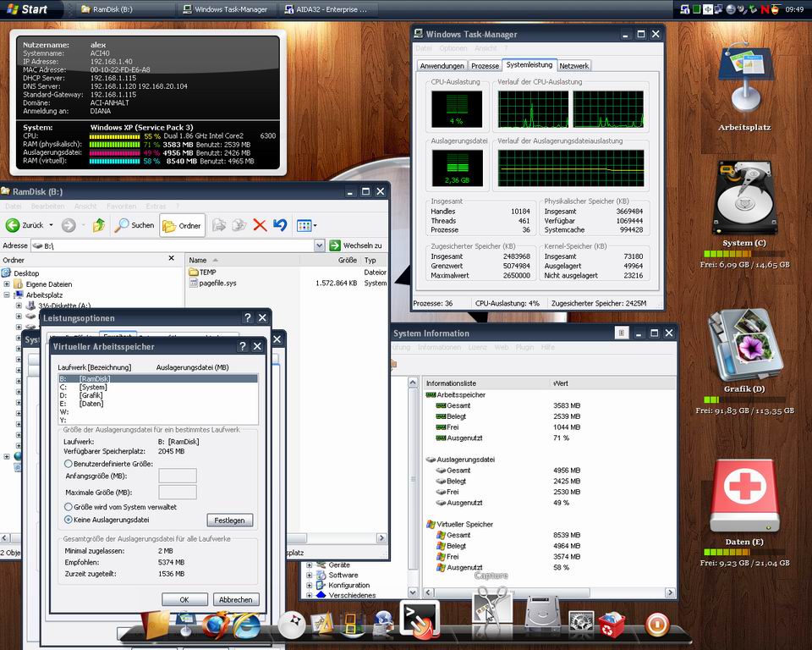Click the orange power button in the dock

(657, 624)
